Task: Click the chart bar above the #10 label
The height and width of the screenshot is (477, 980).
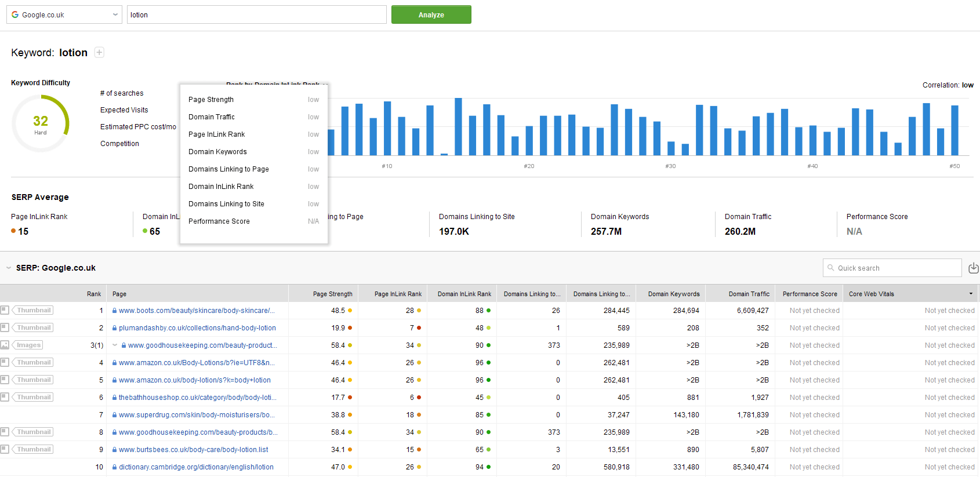Action: point(387,128)
